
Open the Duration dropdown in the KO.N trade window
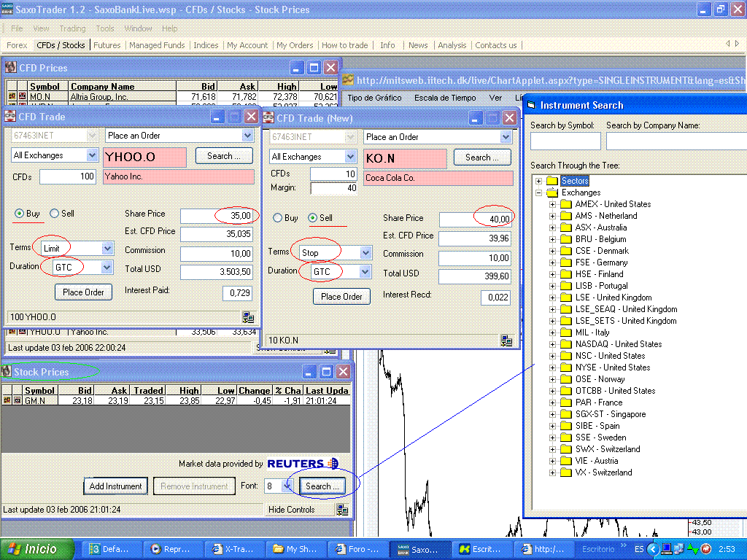365,271
